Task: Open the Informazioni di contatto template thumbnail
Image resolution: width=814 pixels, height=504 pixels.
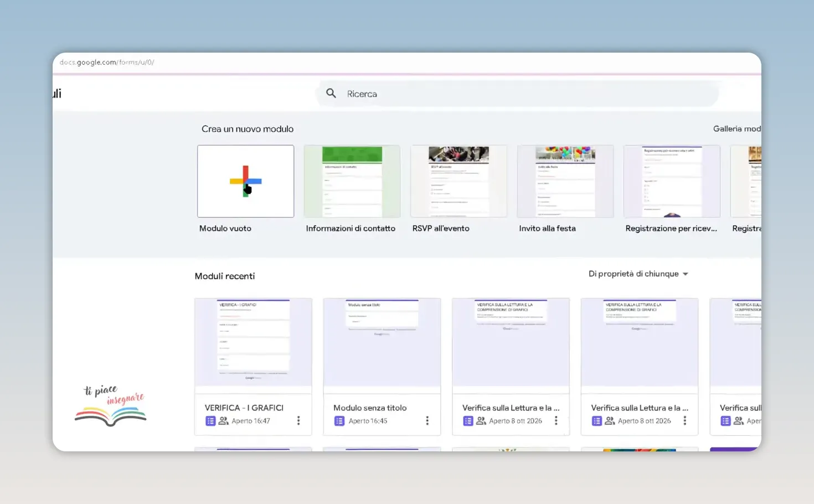Action: (x=352, y=181)
